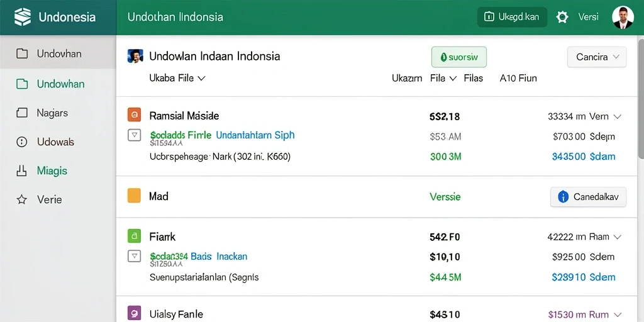This screenshot has height=322, width=644.
Task: Click the 300 3M green value
Action: point(446,157)
